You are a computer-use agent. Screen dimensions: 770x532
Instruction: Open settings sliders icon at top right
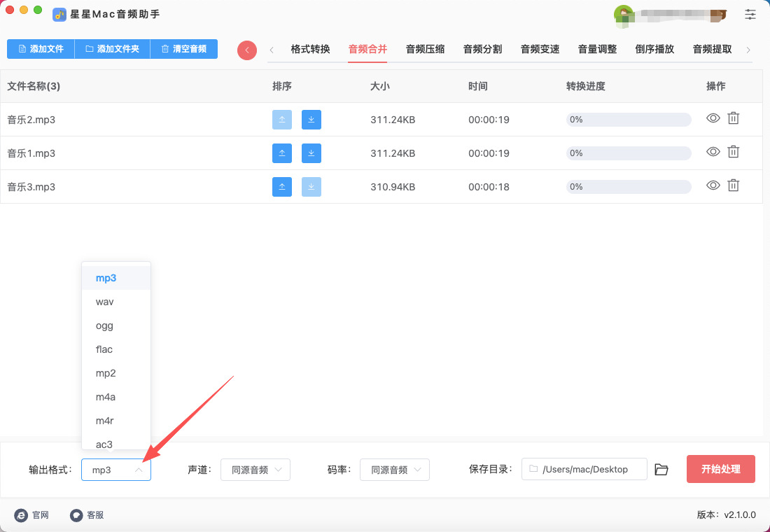tap(750, 14)
